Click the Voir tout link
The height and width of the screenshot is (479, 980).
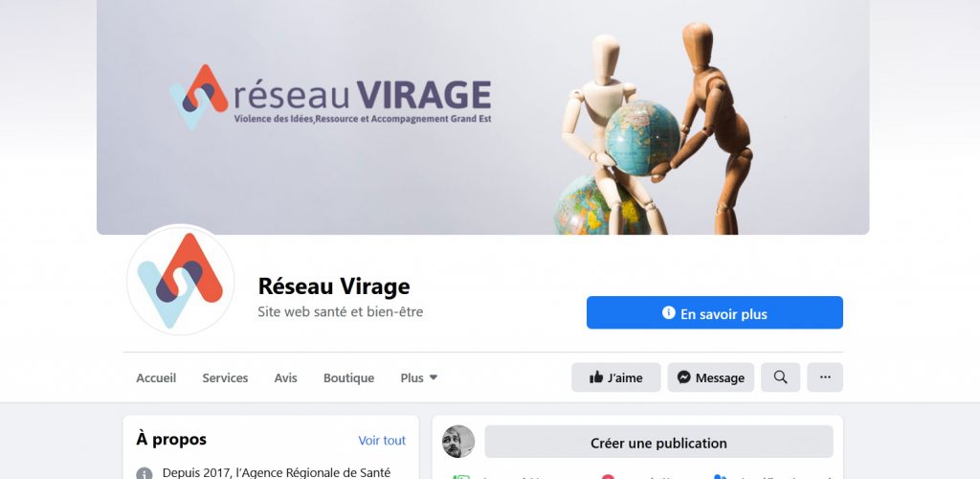click(x=382, y=441)
